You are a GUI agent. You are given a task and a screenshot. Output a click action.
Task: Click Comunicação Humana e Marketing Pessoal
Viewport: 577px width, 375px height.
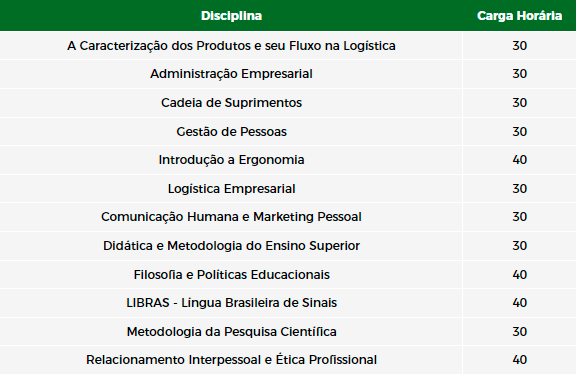(x=231, y=217)
